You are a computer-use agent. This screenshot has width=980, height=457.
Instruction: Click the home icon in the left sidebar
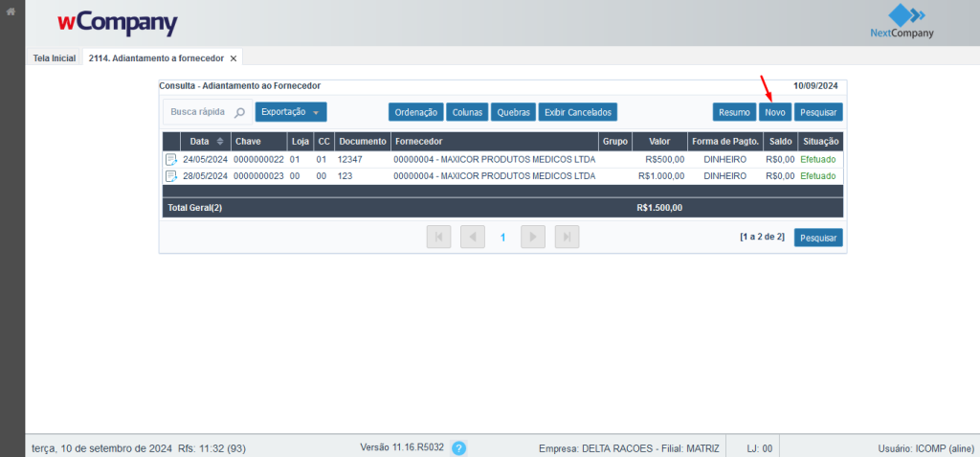[11, 11]
